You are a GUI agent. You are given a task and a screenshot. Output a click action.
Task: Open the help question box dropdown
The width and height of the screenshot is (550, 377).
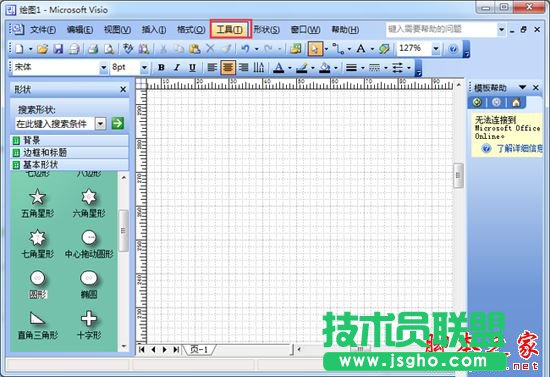502,29
